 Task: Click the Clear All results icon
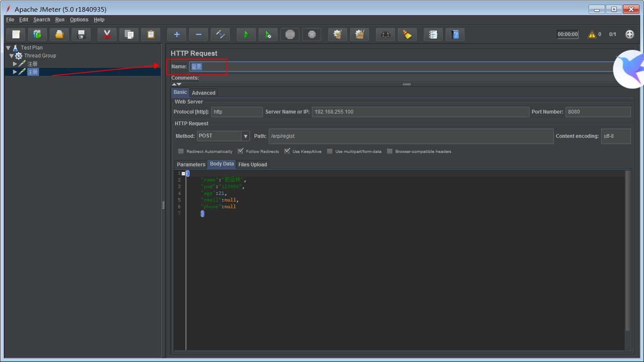click(x=360, y=34)
